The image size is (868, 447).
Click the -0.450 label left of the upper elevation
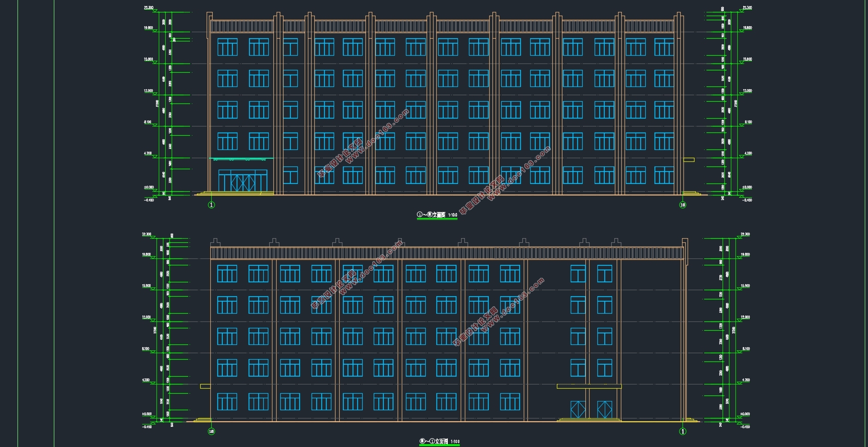(x=150, y=200)
